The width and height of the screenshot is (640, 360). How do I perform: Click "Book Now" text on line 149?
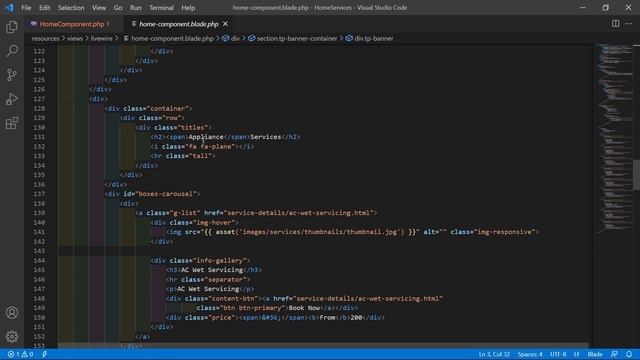coord(304,308)
